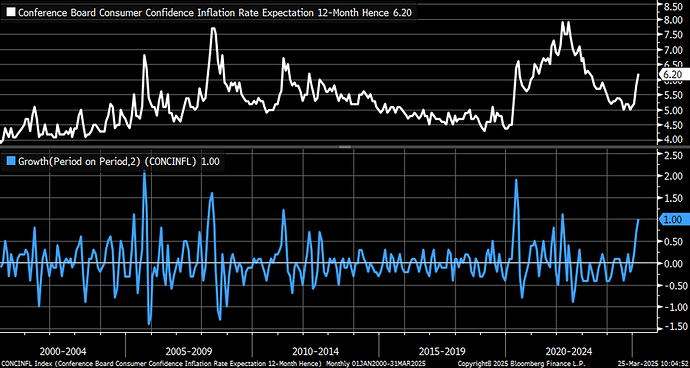Grab the panel divider handle between charts

(345, 147)
